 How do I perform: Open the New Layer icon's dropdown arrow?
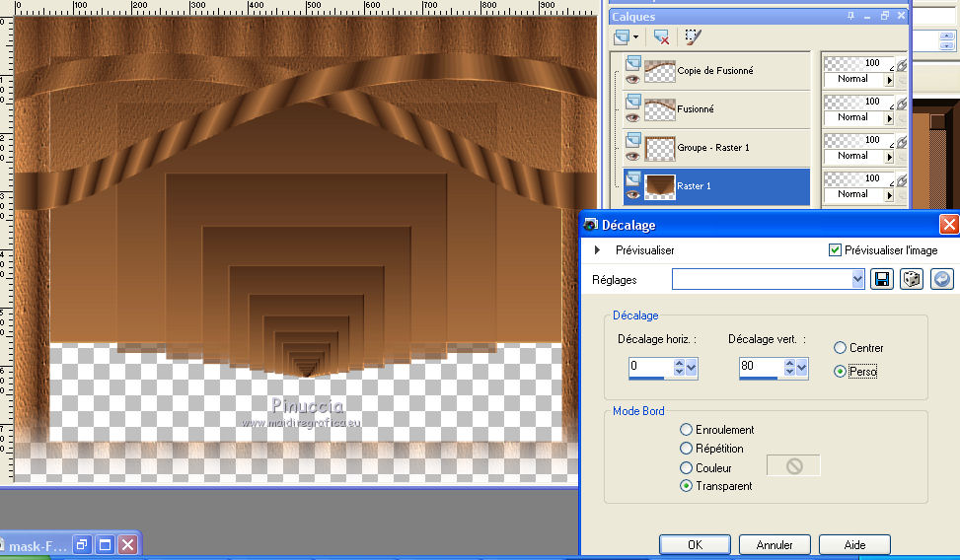[635, 37]
